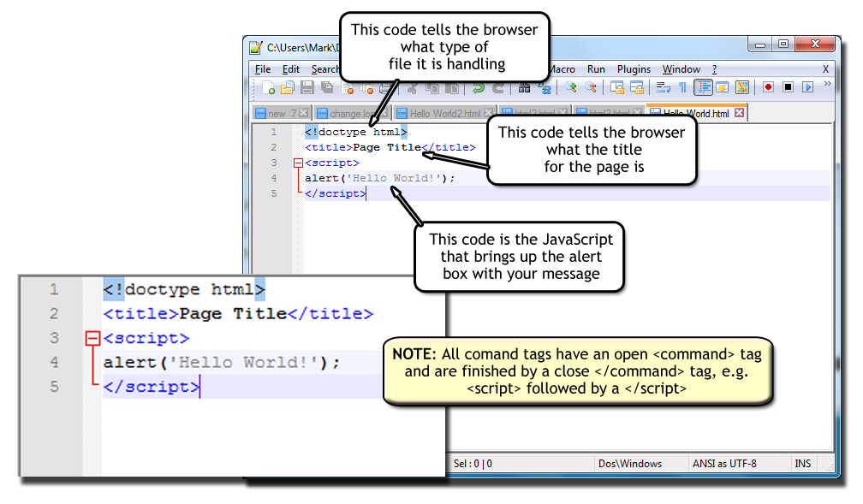Play back the recorded macro
The height and width of the screenshot is (504, 863).
tap(808, 87)
